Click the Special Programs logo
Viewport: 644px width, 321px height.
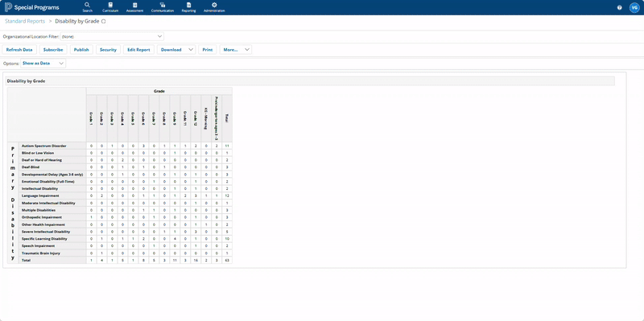tap(31, 7)
